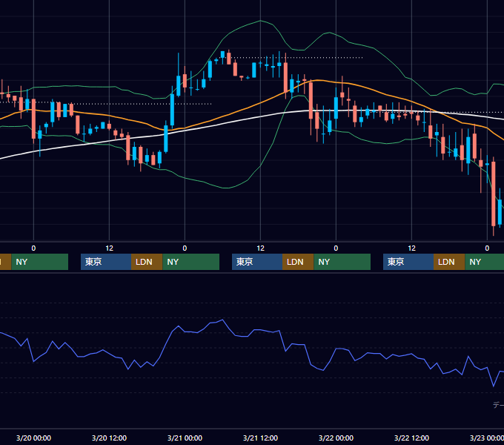Select the LDN session block after 3/20 12:00
Viewport: 504px width, 445px height.
click(x=147, y=262)
